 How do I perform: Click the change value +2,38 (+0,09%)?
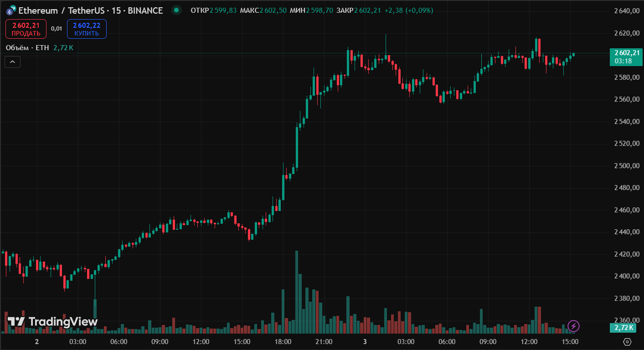pyautogui.click(x=409, y=10)
